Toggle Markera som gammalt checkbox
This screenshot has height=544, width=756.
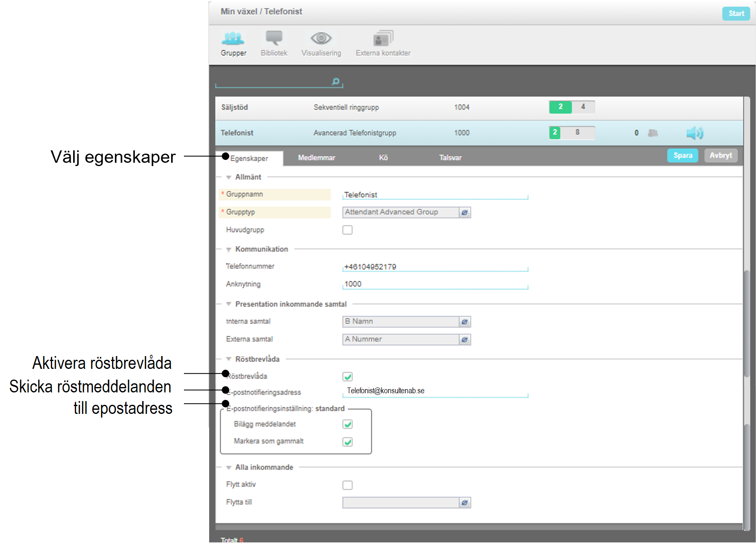pos(348,442)
